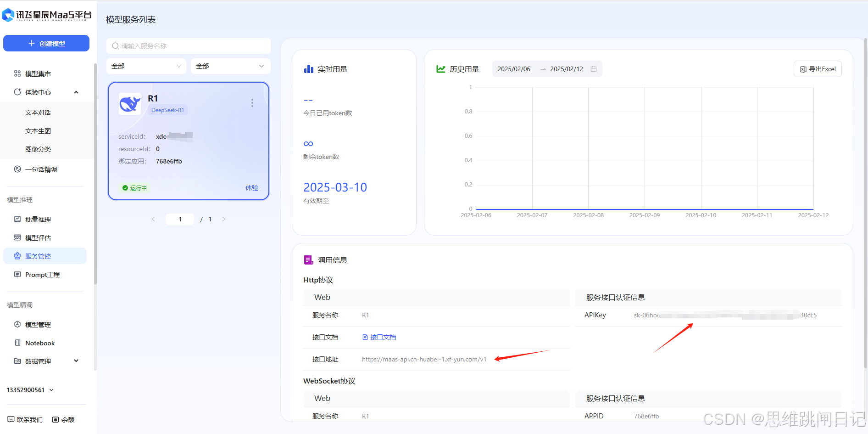This screenshot has width=868, height=434.
Task: Open Prompt工程 page
Action: tap(43, 275)
